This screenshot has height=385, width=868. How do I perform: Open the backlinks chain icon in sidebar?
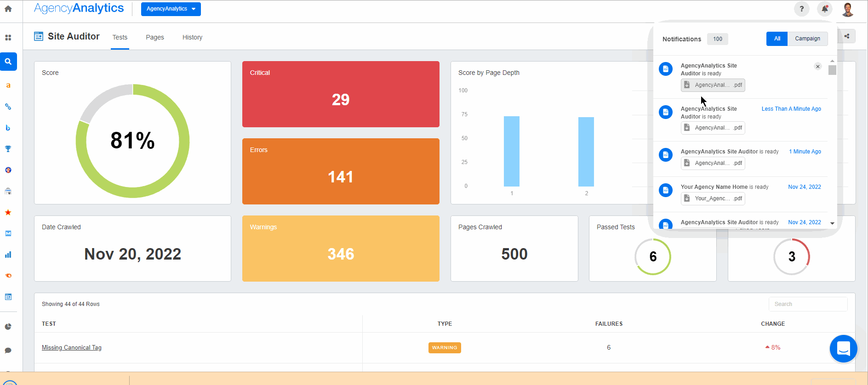tap(8, 107)
